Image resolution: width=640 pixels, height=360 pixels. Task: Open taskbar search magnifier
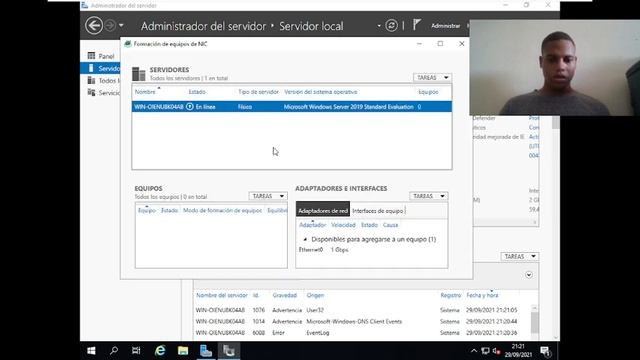114,351
